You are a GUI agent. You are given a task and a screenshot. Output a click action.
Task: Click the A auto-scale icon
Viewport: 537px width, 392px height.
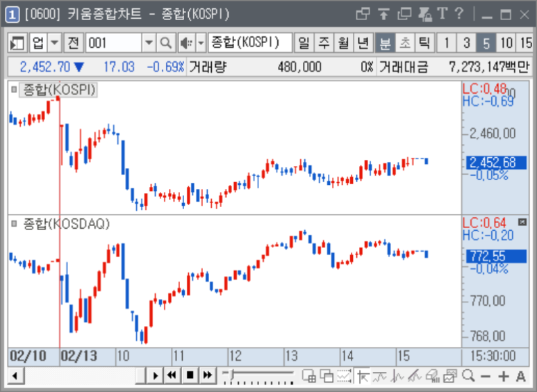[521, 376]
